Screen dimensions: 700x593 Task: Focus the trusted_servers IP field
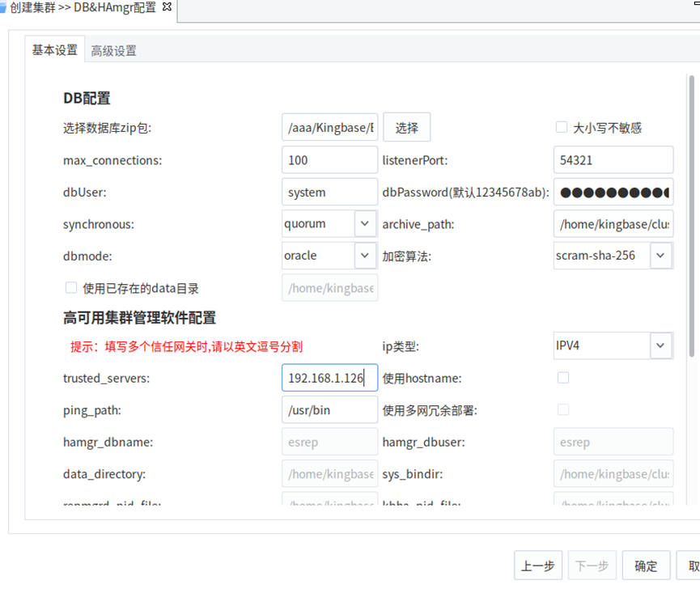click(329, 378)
